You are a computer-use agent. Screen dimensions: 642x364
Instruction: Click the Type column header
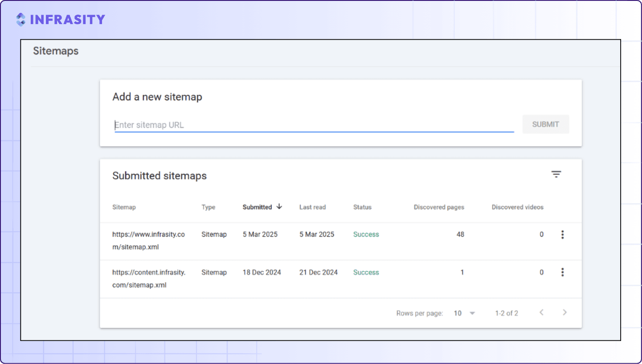pyautogui.click(x=208, y=207)
